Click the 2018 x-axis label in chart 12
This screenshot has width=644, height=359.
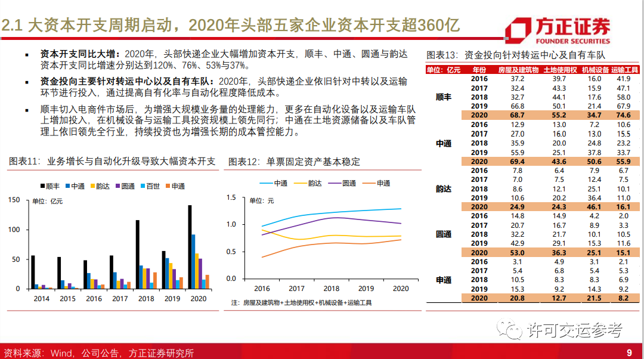coord(332,289)
